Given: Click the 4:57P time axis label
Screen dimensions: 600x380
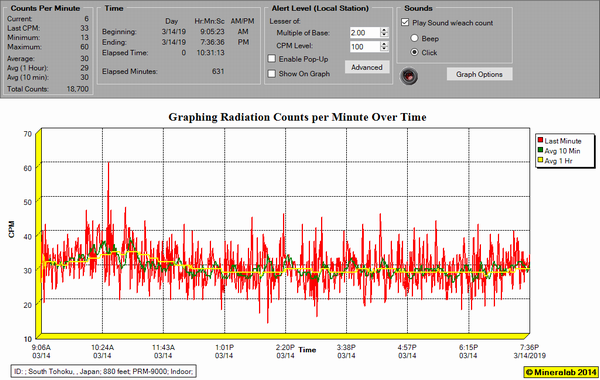Looking at the screenshot, I should pyautogui.click(x=407, y=347).
